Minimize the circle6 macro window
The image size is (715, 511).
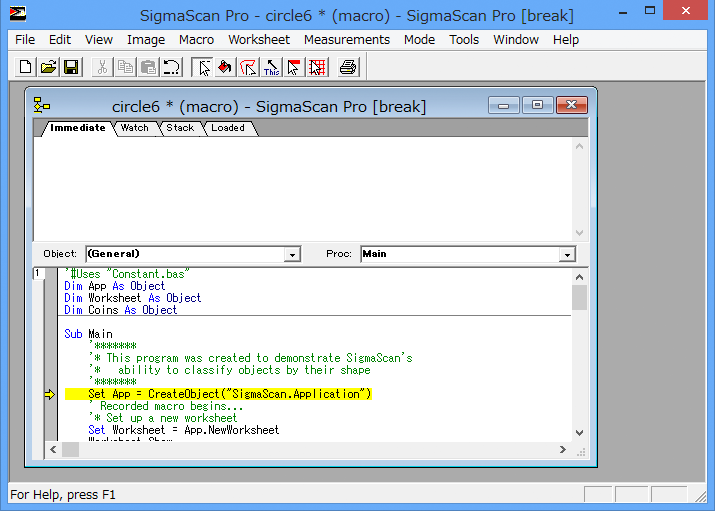pos(503,105)
